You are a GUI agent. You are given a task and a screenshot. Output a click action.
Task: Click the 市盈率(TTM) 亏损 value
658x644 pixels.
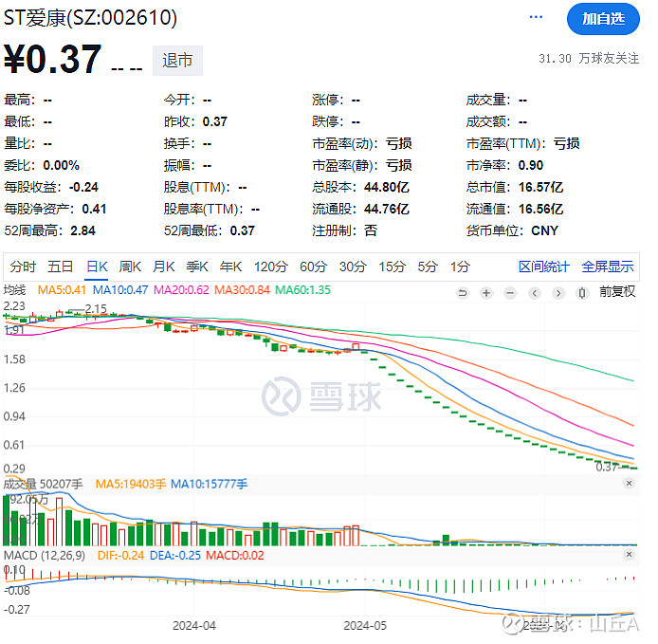coord(566,143)
